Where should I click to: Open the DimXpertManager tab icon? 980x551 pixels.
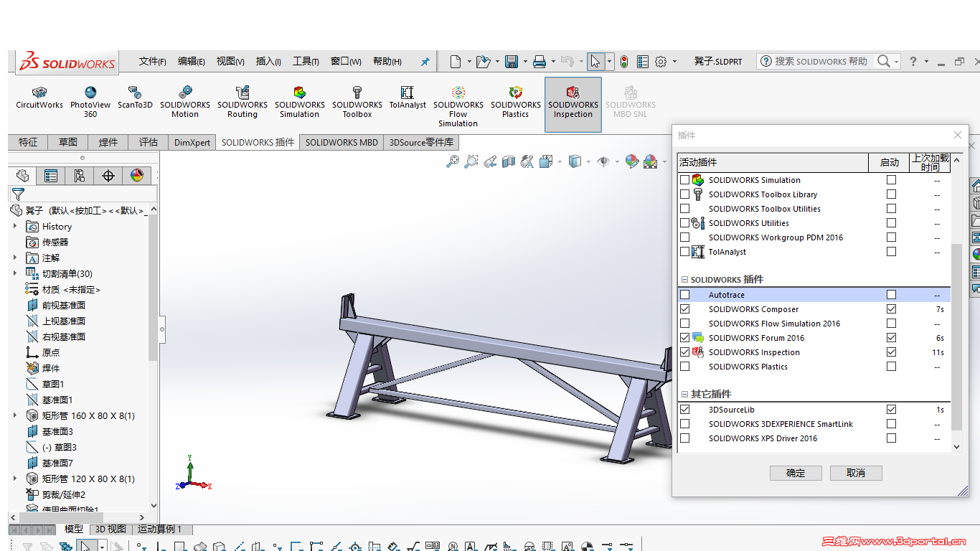tap(108, 176)
